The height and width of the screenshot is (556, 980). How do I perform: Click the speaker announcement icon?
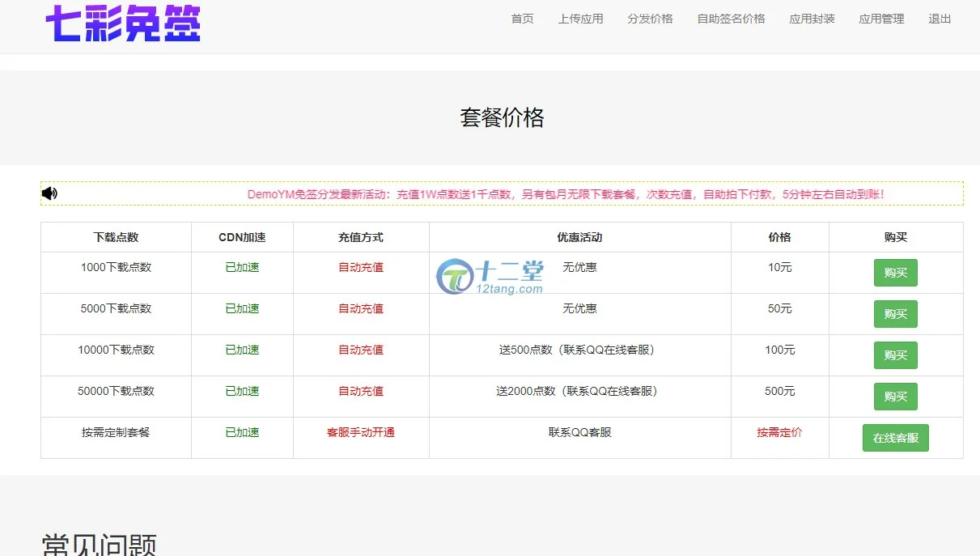[49, 193]
